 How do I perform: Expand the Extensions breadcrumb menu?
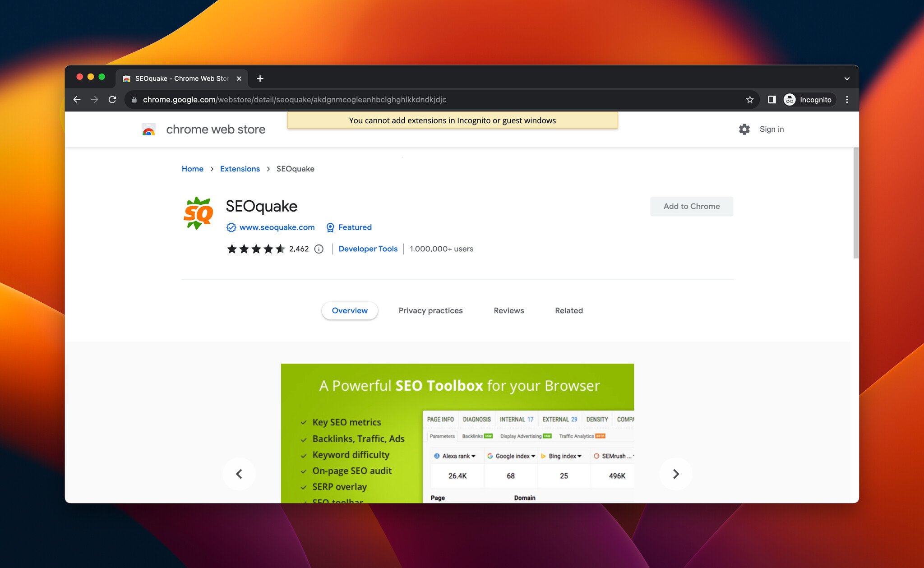click(x=240, y=168)
